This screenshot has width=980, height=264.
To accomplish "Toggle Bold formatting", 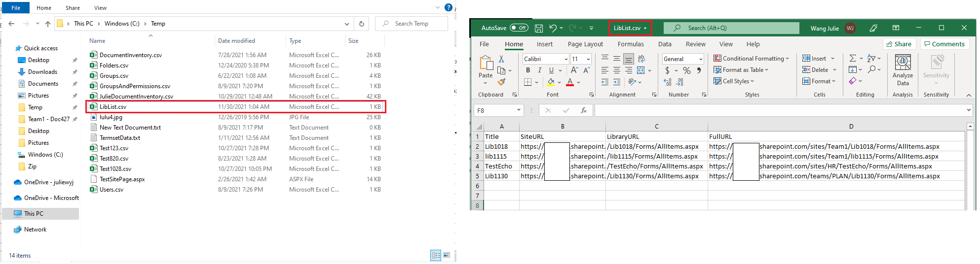I will [528, 70].
